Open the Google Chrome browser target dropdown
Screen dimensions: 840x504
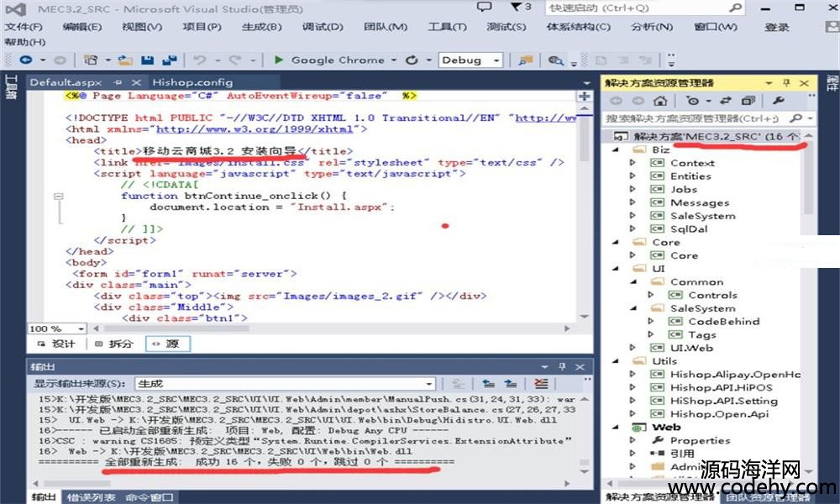pyautogui.click(x=394, y=60)
